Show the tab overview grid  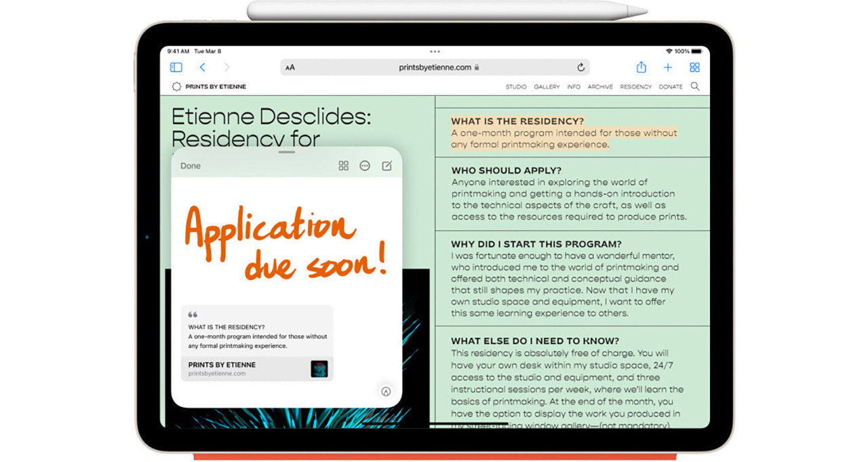click(x=694, y=67)
